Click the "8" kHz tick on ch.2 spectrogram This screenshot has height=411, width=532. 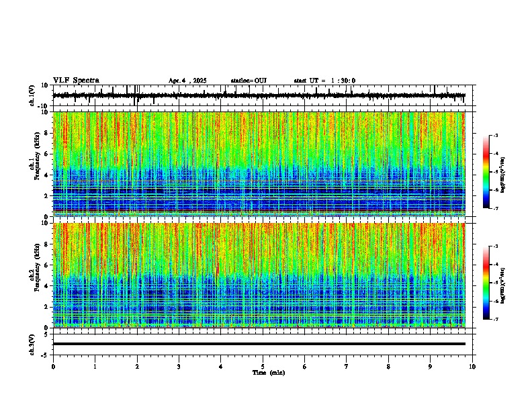coord(46,244)
